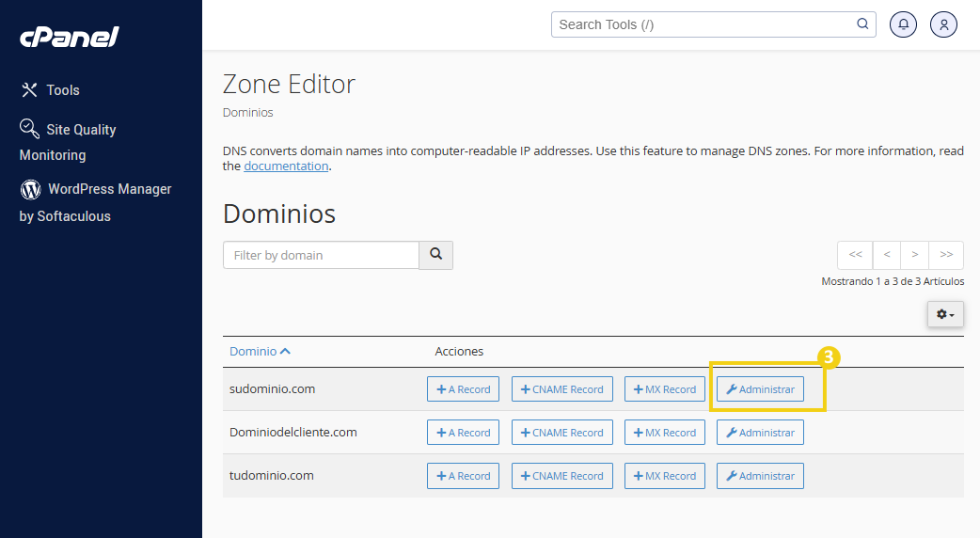Add A Record for Dominiodelcliente.com
The image size is (980, 538).
click(463, 433)
